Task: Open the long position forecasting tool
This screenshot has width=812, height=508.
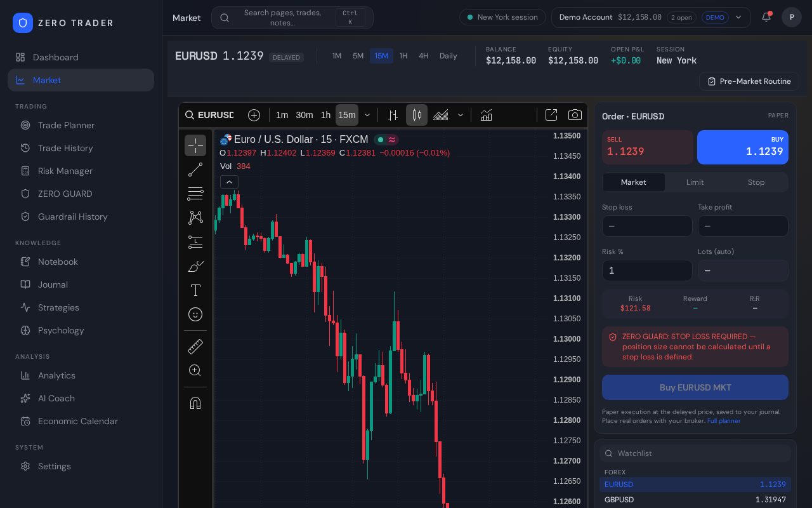Action: click(x=195, y=242)
